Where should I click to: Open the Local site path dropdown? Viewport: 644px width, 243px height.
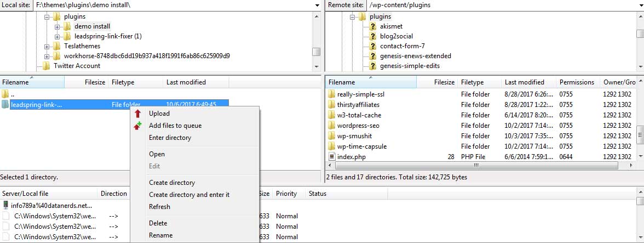318,5
